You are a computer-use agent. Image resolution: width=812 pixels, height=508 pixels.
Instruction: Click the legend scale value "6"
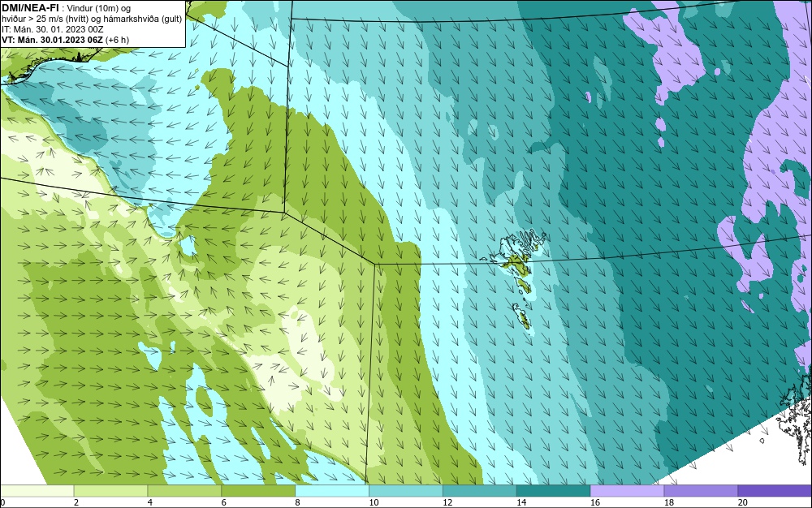click(x=224, y=502)
